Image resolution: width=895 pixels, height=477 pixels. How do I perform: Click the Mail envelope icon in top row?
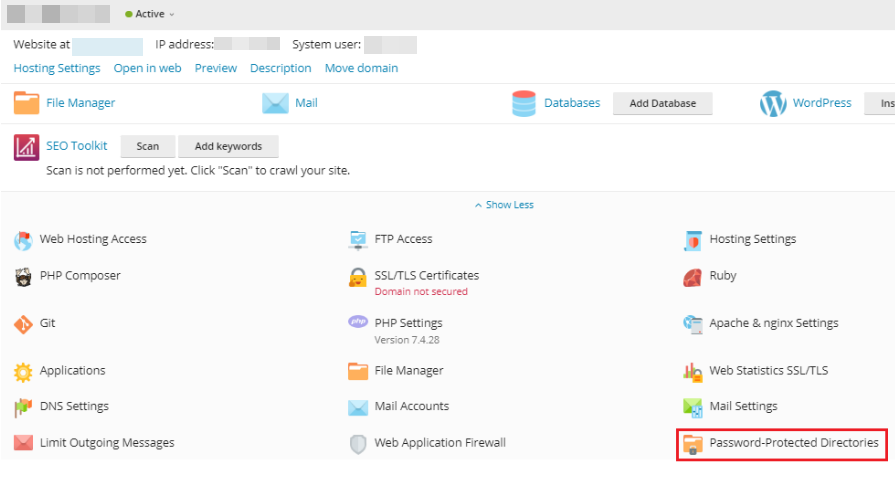pos(275,103)
